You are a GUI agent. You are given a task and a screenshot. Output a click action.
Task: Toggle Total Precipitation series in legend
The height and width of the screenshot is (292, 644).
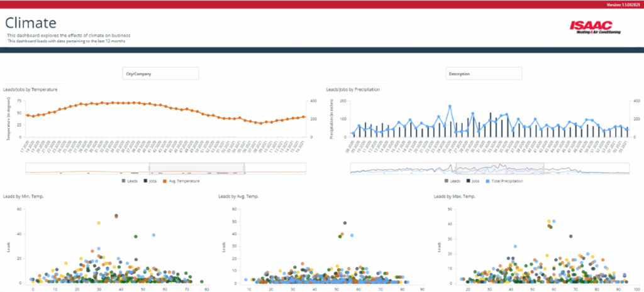click(504, 181)
